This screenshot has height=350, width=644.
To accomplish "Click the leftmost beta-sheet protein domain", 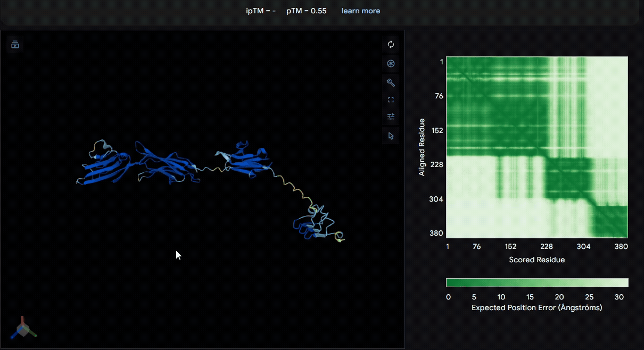I will 104,164.
